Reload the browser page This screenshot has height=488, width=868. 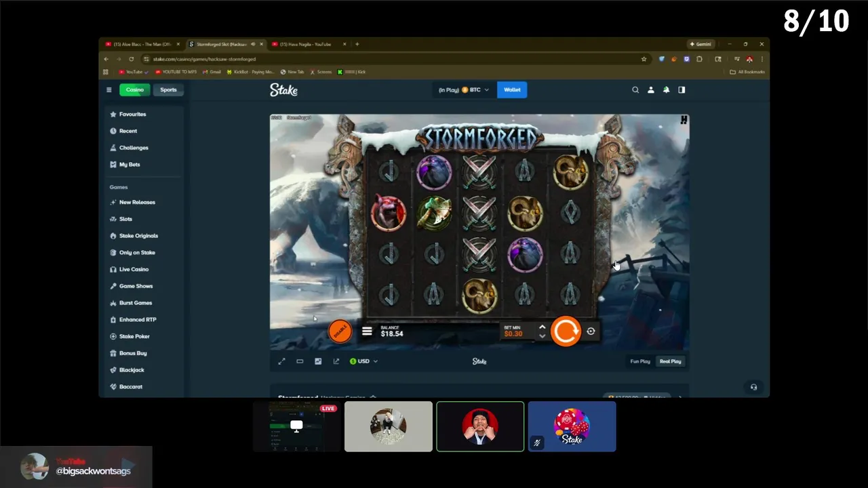[131, 59]
